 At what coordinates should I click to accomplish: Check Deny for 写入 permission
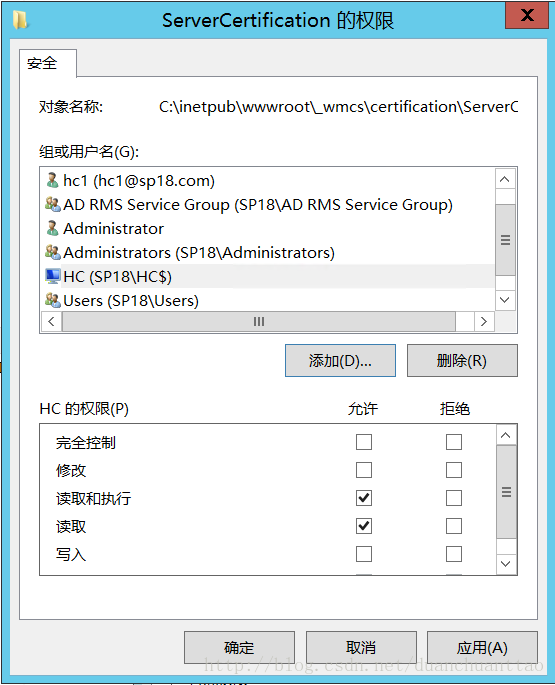coord(454,554)
